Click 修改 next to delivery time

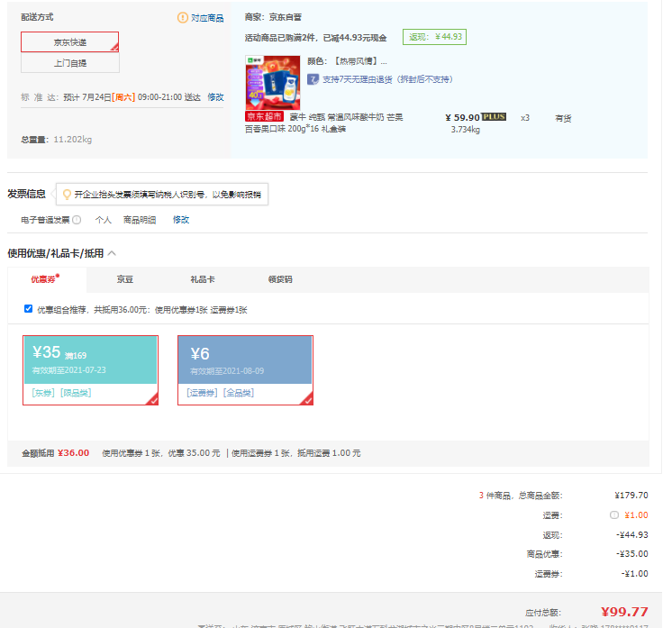(215, 97)
